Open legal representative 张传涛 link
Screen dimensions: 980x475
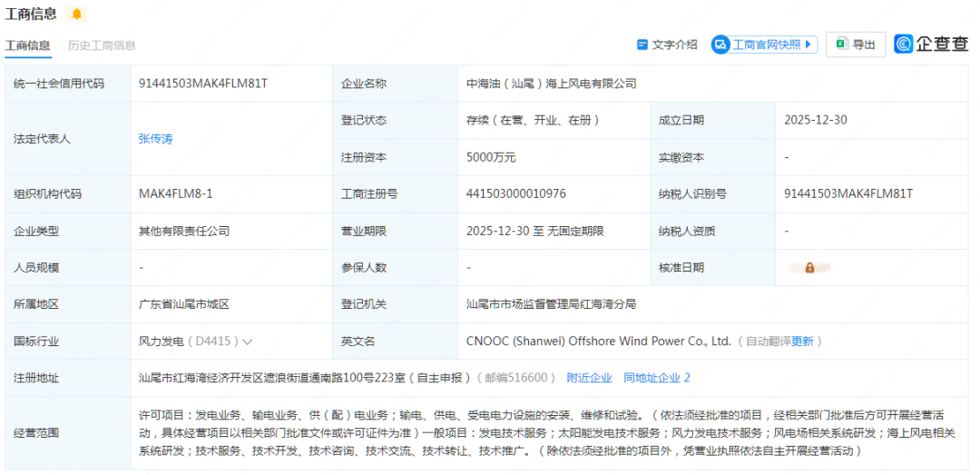pyautogui.click(x=155, y=139)
